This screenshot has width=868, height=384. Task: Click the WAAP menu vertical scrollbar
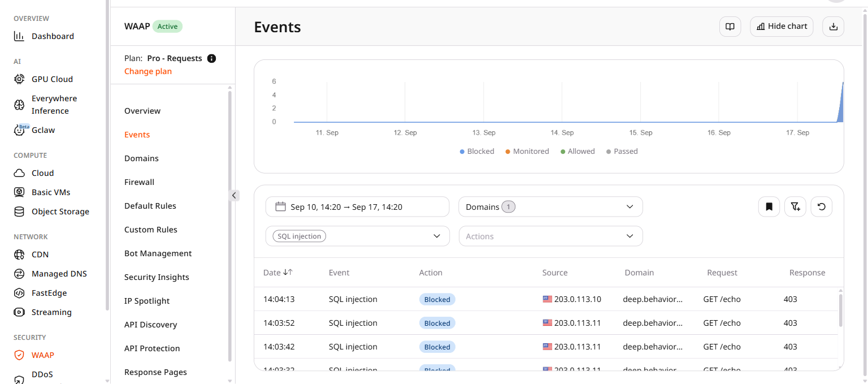230,226
